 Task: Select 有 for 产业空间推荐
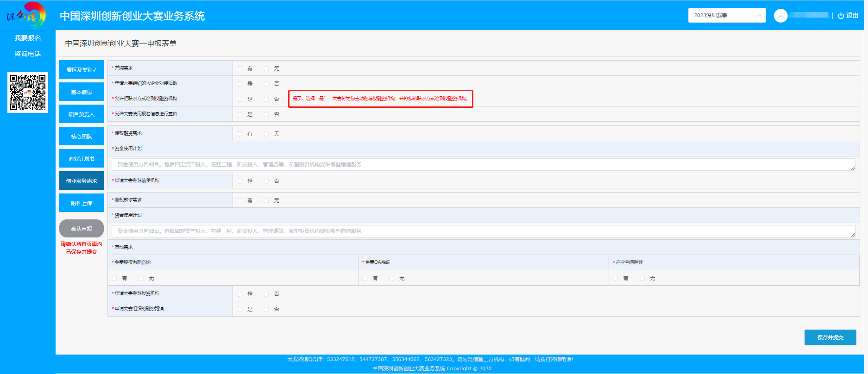pyautogui.click(x=616, y=278)
